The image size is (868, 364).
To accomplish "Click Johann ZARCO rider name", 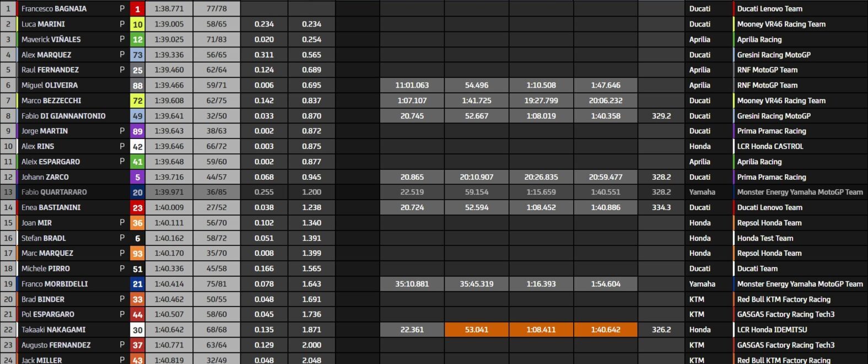I will click(x=45, y=178).
